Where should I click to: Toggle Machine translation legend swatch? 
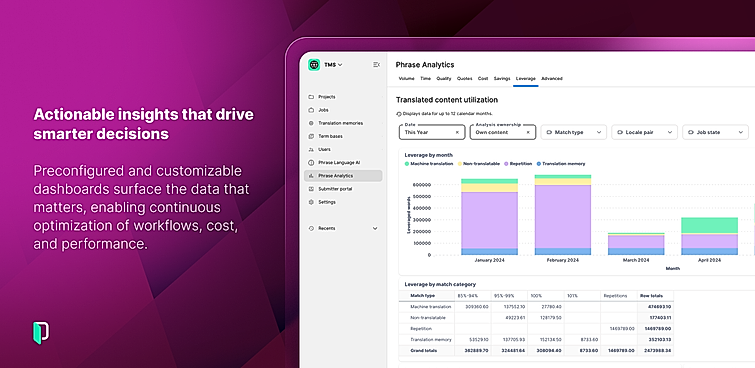pos(406,164)
